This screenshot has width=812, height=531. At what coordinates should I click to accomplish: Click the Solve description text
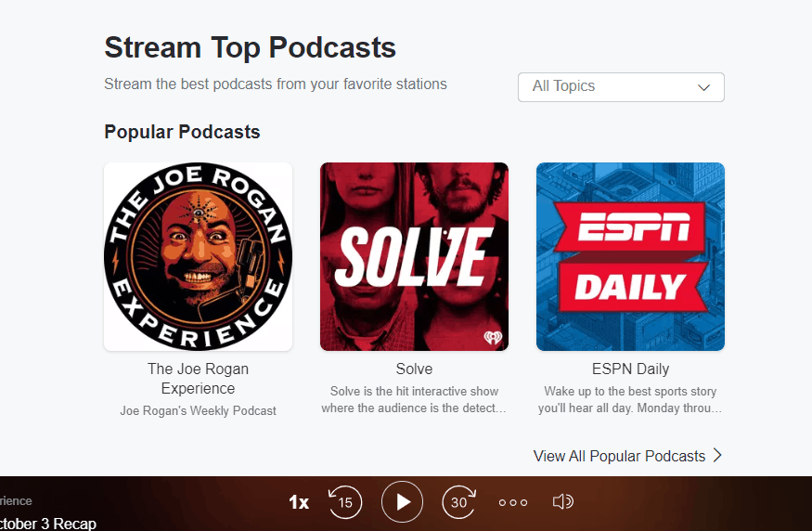(x=414, y=399)
